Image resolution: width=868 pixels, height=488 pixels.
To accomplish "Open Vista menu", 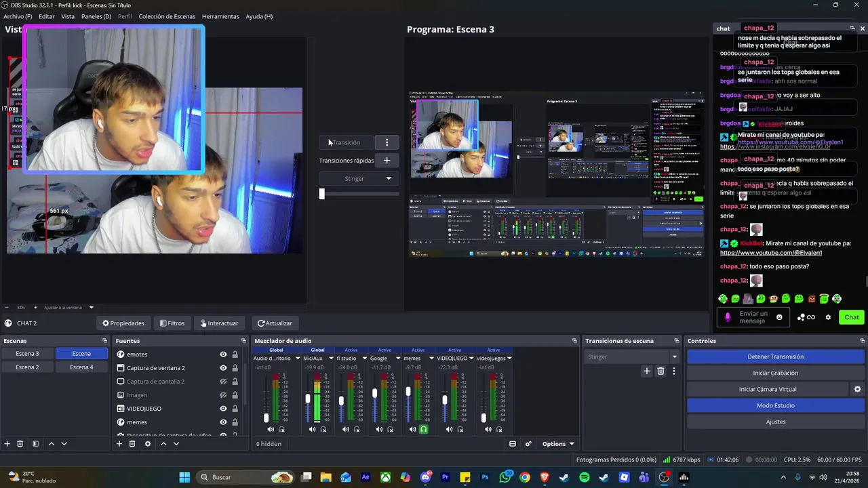I will tap(68, 16).
